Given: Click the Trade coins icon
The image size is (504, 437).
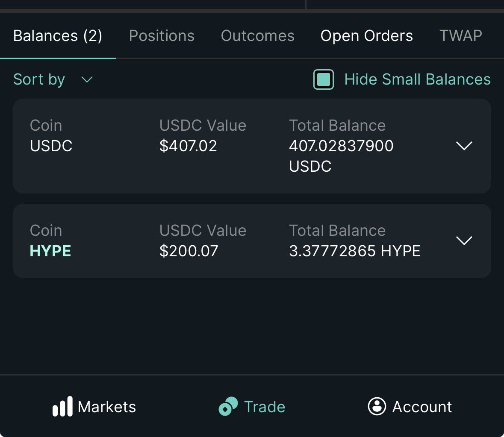Looking at the screenshot, I should (x=228, y=407).
